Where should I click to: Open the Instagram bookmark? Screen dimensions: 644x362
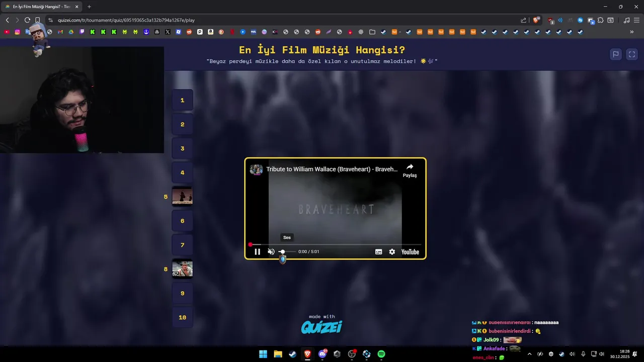click(17, 32)
